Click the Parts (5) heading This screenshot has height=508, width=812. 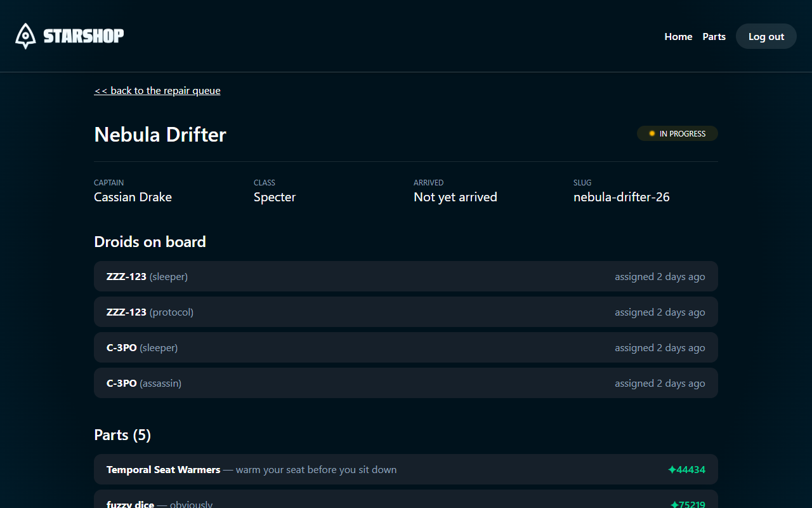click(122, 435)
